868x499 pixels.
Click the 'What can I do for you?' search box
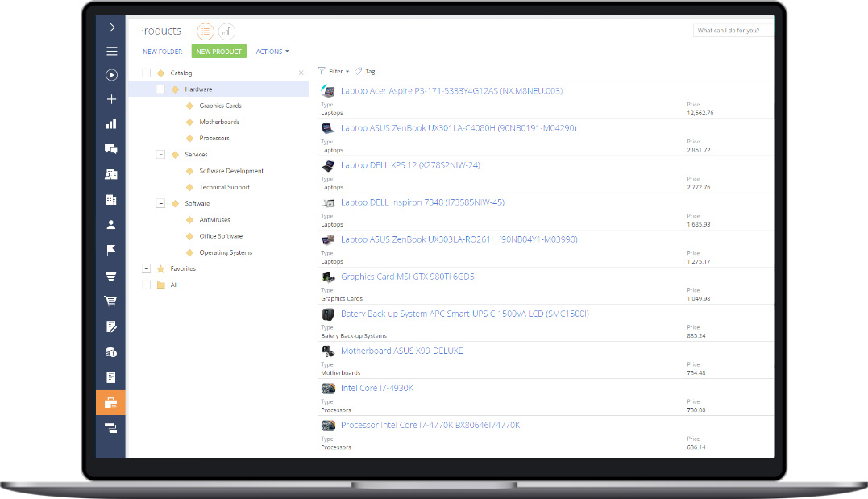click(732, 31)
